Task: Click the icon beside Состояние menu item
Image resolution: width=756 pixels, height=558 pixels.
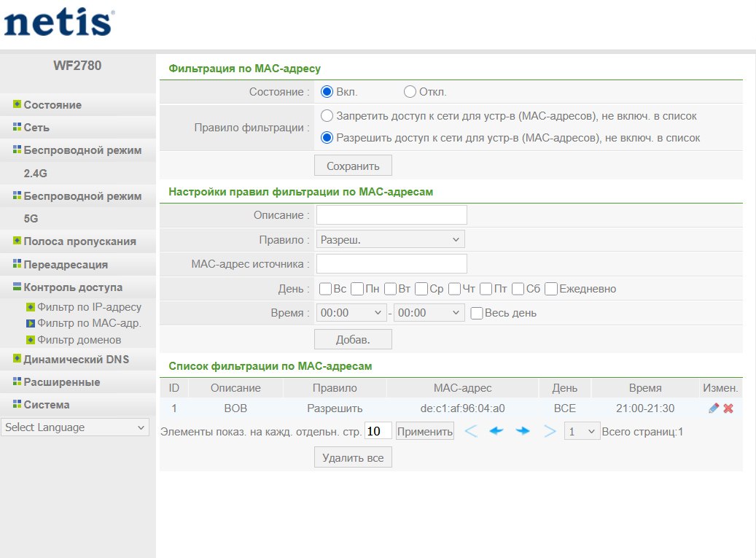Action: [x=17, y=105]
